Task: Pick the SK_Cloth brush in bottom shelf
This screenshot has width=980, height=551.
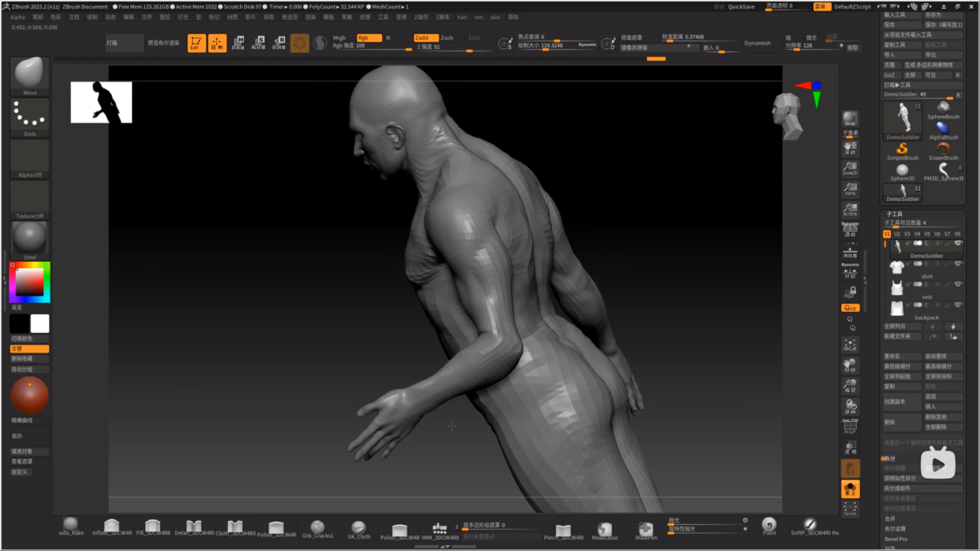Action: click(x=359, y=529)
